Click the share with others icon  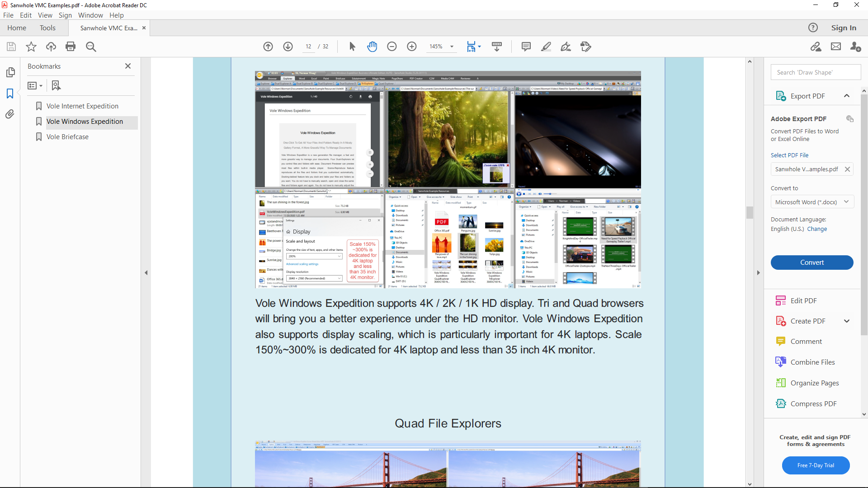pos(855,47)
